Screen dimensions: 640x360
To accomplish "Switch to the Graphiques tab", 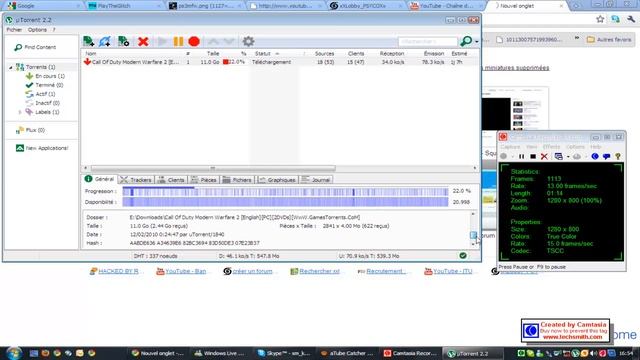I will 278,180.
